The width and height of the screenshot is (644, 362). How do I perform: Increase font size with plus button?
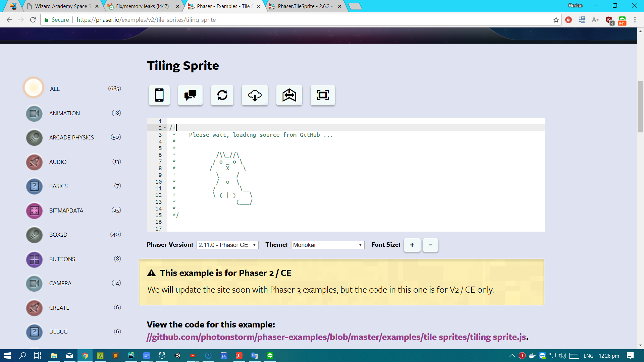click(x=412, y=245)
